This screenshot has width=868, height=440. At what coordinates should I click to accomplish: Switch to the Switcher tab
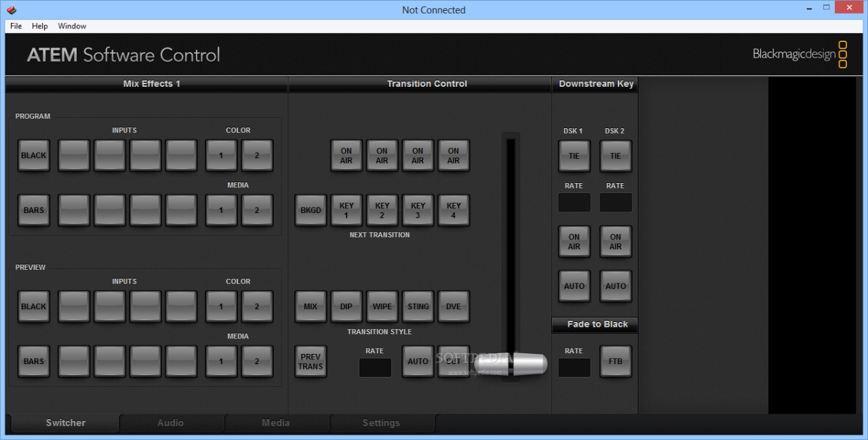pos(66,423)
